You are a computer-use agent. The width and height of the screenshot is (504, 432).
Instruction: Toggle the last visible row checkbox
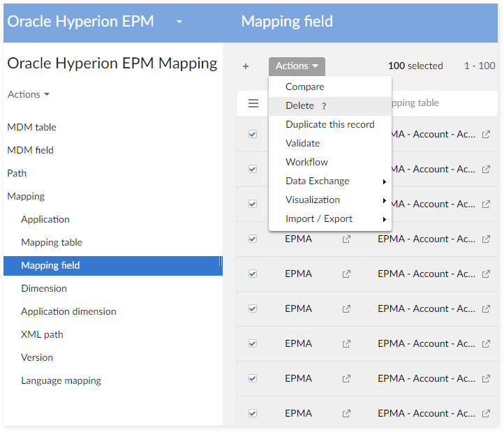(x=253, y=413)
